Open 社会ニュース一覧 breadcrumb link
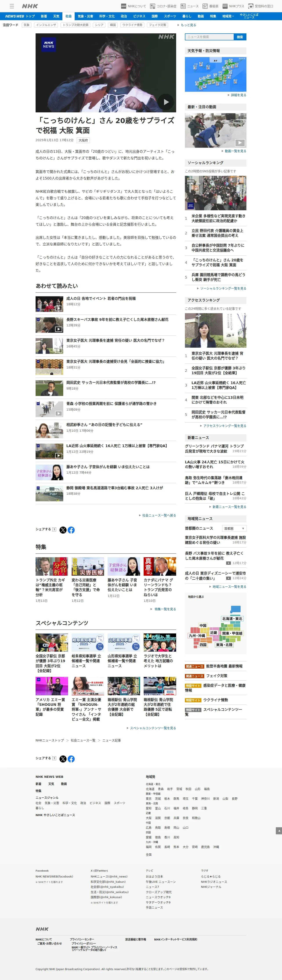 point(83,740)
